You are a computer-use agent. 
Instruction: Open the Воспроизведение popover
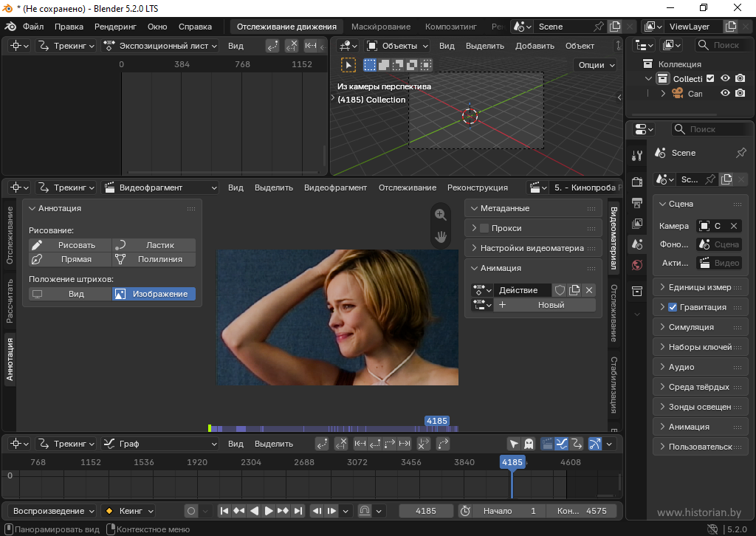click(x=52, y=511)
